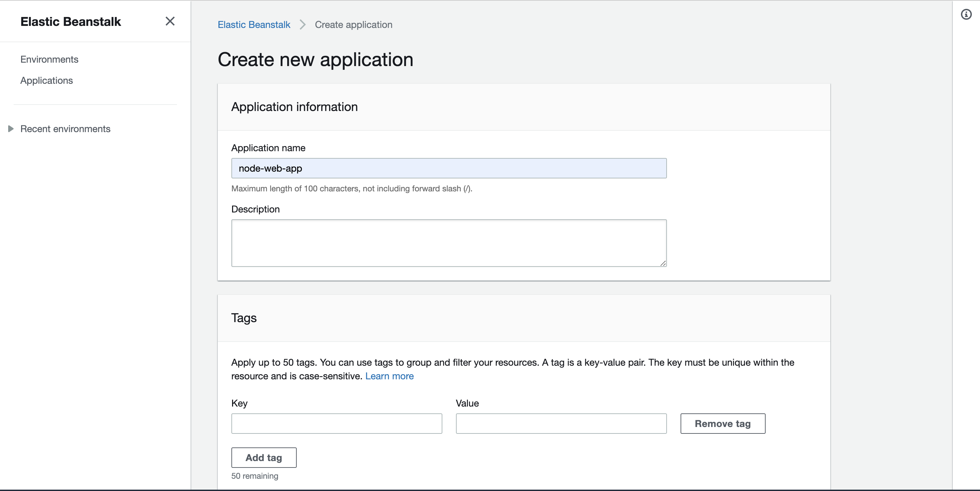The height and width of the screenshot is (491, 980).
Task: Click the Application information header
Action: click(294, 107)
